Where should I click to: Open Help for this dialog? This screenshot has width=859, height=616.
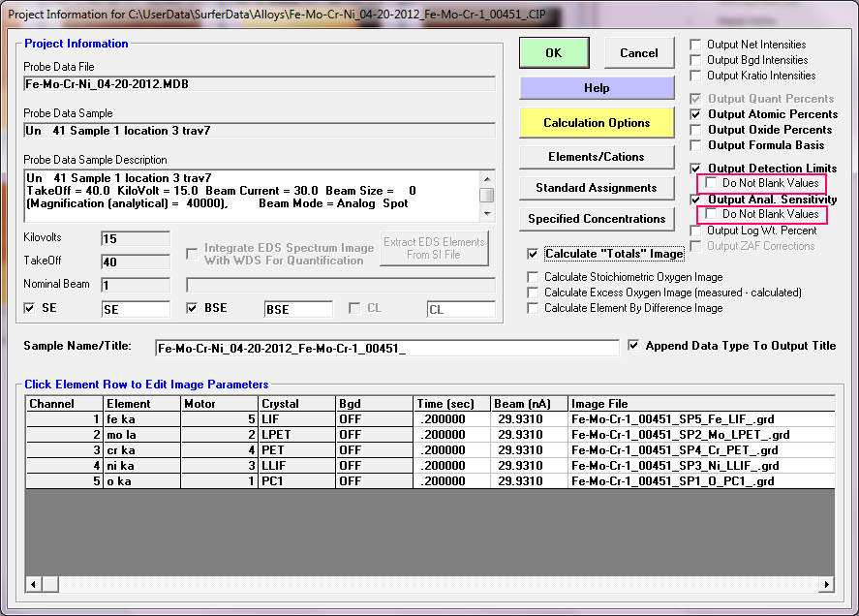(597, 88)
